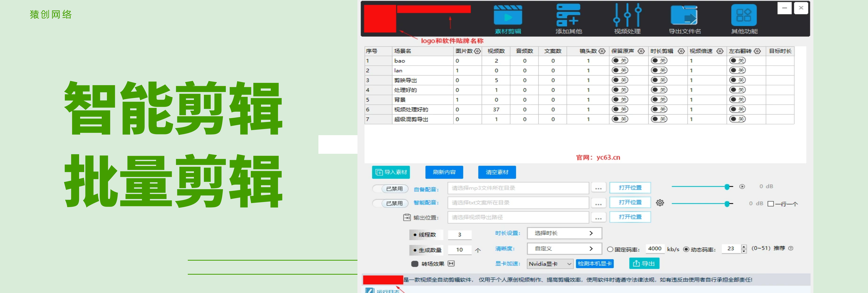Click the txt 文案 directory input field
Viewport: 868px width, 293px height.
click(518, 203)
